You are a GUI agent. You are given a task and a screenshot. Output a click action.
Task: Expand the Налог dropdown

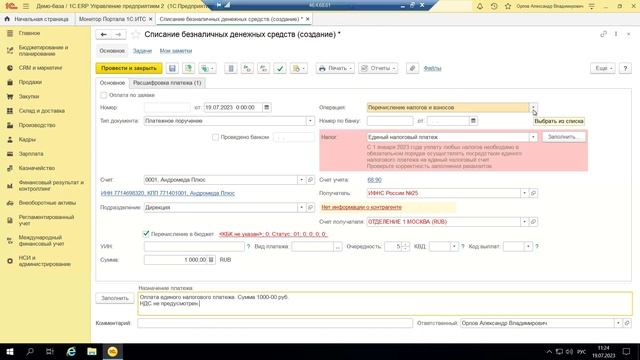click(x=533, y=137)
